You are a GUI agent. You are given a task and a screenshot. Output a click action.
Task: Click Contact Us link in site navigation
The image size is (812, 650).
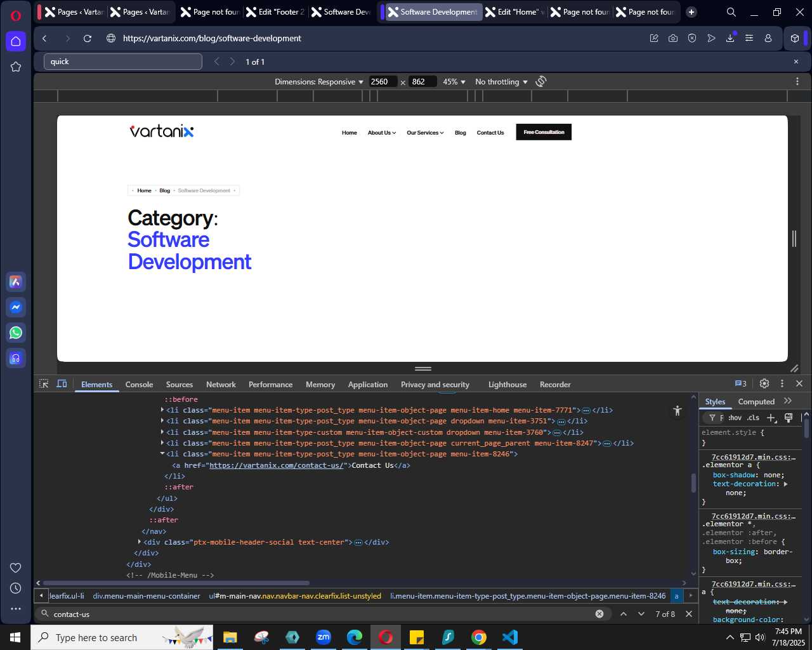(490, 133)
